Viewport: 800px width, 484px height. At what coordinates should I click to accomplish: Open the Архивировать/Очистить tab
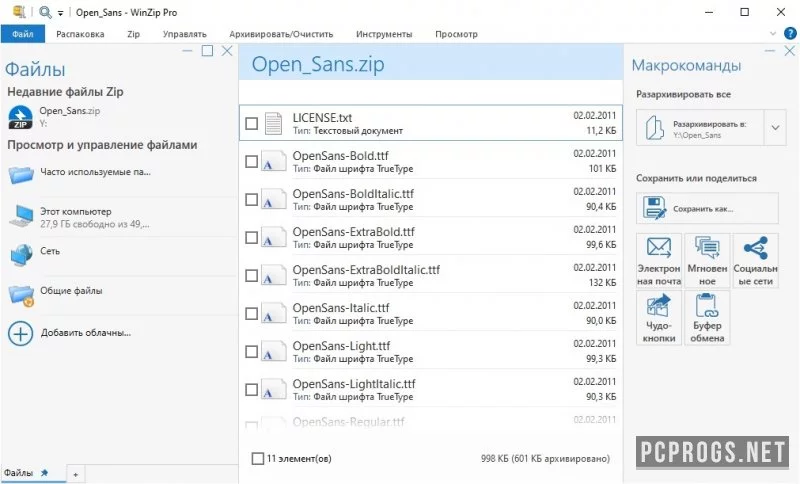(281, 34)
